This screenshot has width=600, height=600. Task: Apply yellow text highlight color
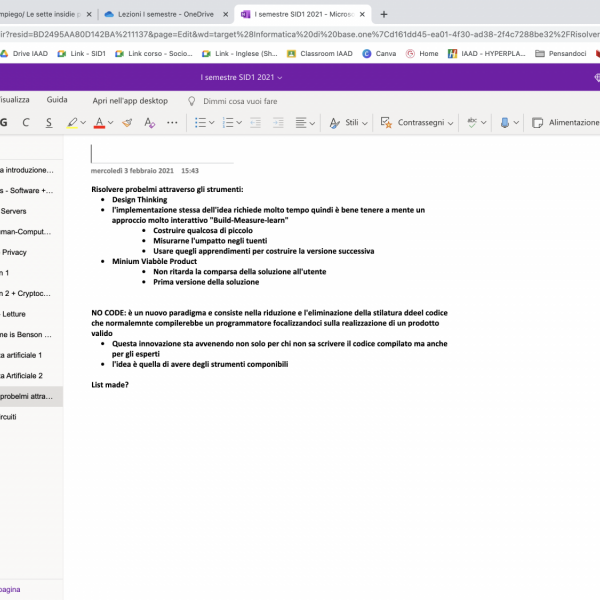point(72,122)
